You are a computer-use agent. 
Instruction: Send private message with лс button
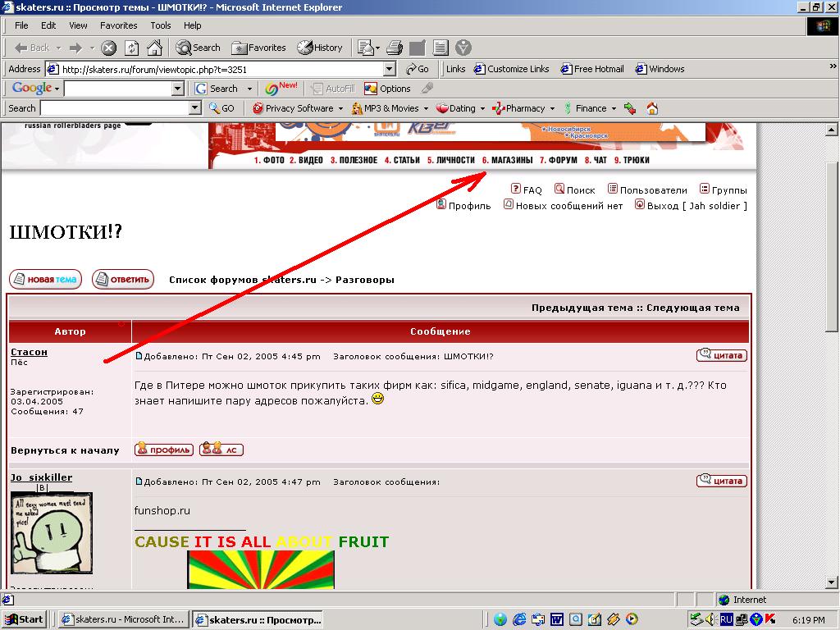221,450
